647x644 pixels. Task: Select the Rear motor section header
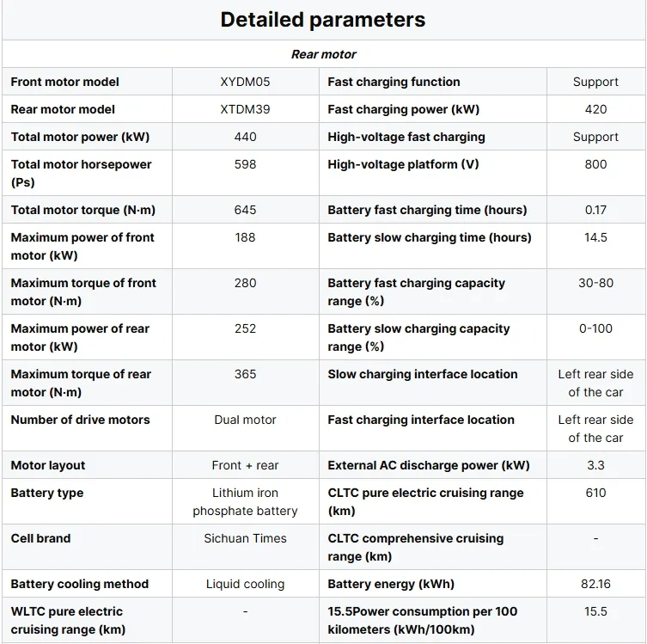tap(323, 54)
